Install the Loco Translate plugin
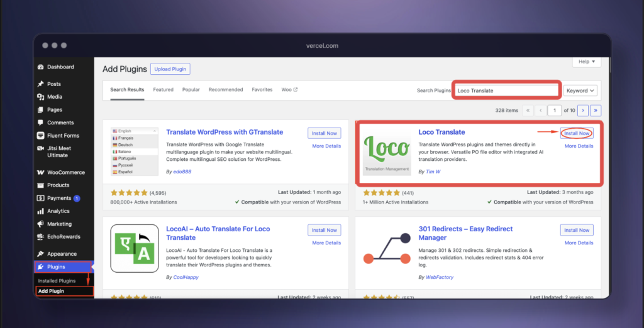Viewport: 644px width, 328px height. point(577,133)
